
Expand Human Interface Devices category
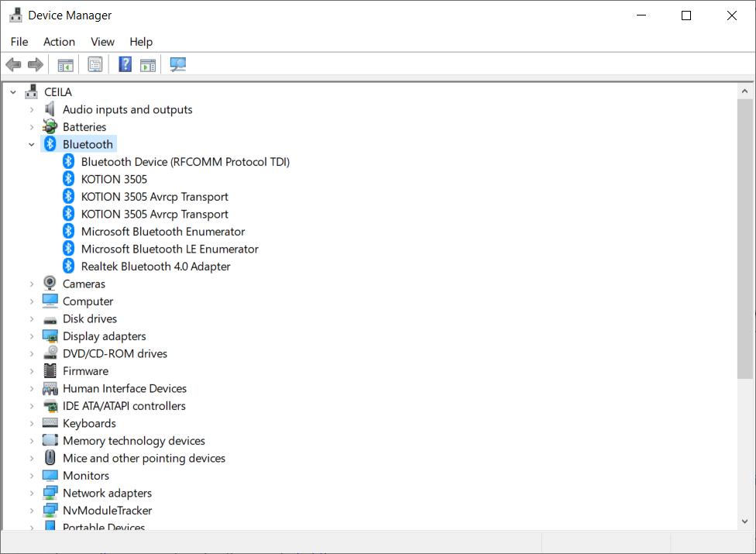click(x=32, y=389)
